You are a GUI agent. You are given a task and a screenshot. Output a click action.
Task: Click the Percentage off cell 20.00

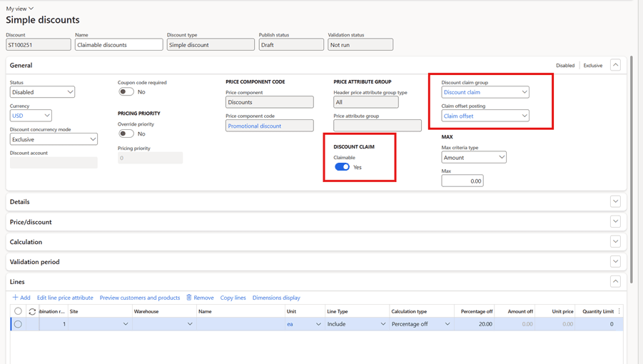pyautogui.click(x=475, y=324)
